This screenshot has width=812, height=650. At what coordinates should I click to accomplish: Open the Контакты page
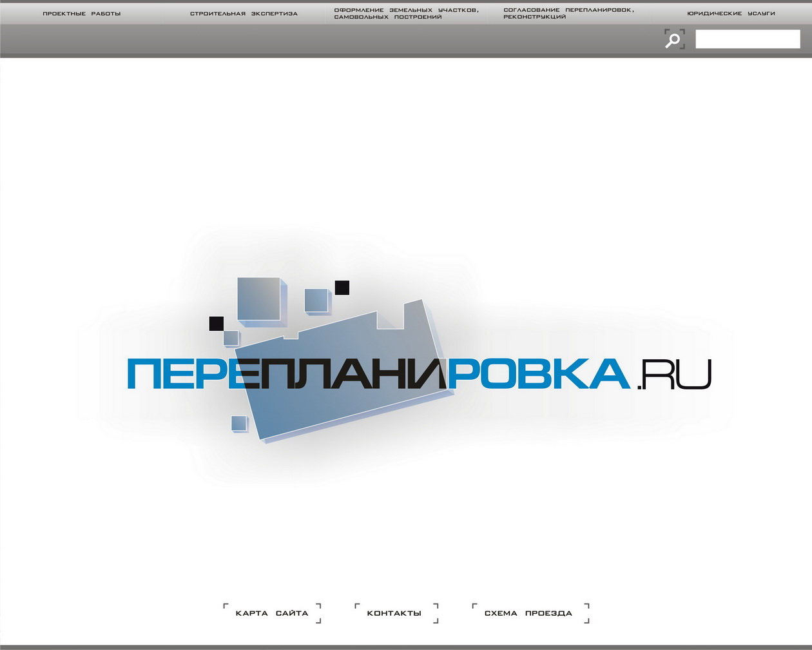[394, 613]
